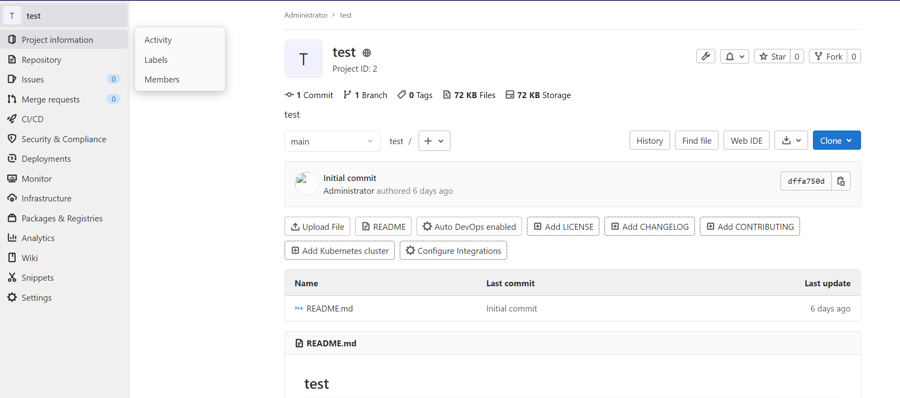Click the Merge requests sidebar icon

11,99
